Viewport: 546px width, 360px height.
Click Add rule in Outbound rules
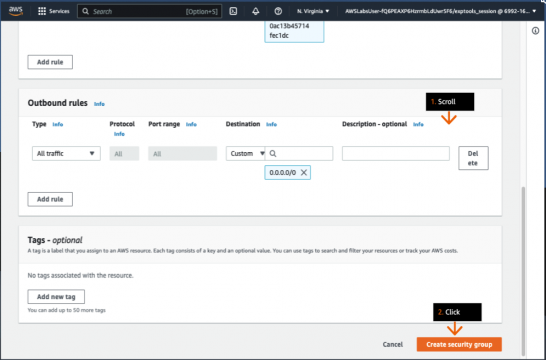[x=50, y=199]
